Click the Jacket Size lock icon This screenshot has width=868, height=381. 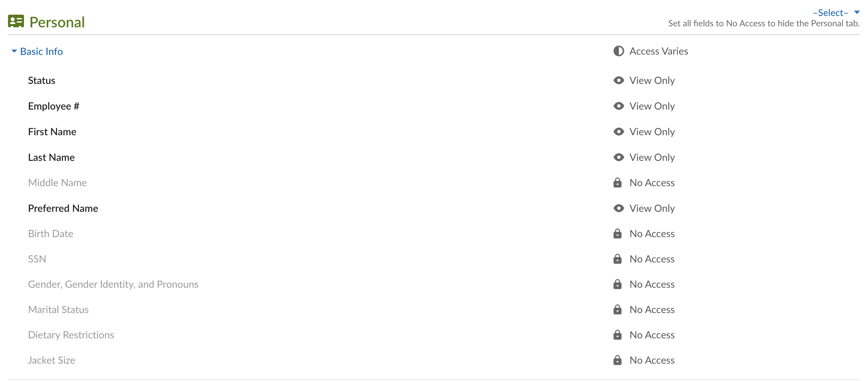617,360
